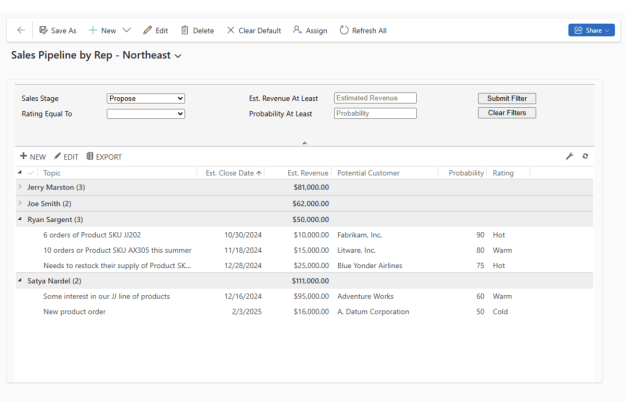Click the Clear Filters button
Screen dimensions: 625x414
507,113
